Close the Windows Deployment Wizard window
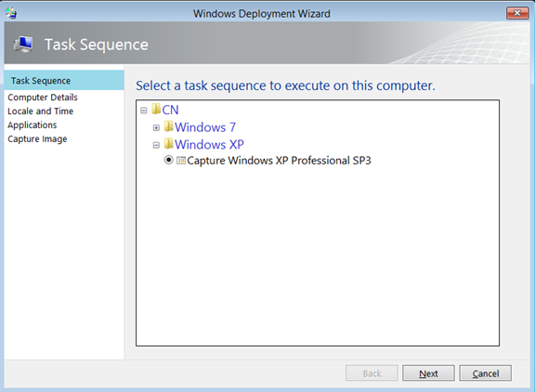The height and width of the screenshot is (392, 535). [x=517, y=13]
